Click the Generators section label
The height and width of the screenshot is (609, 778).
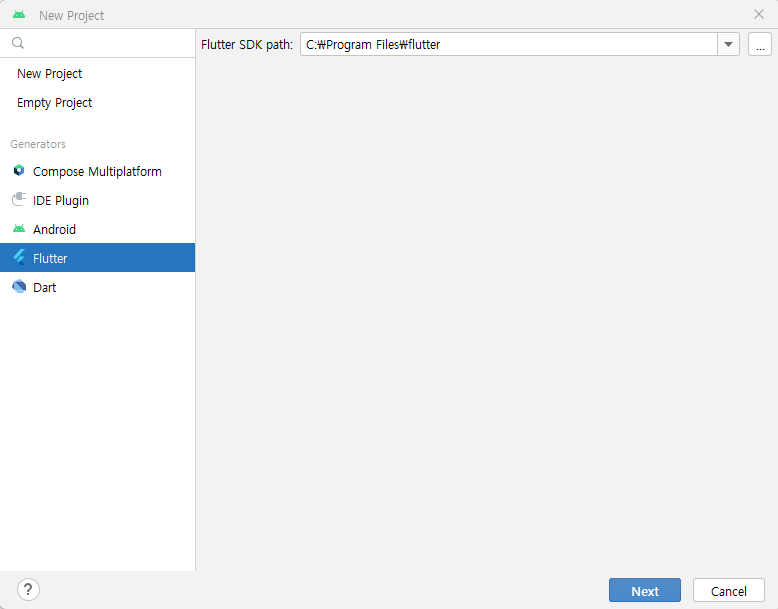[38, 144]
